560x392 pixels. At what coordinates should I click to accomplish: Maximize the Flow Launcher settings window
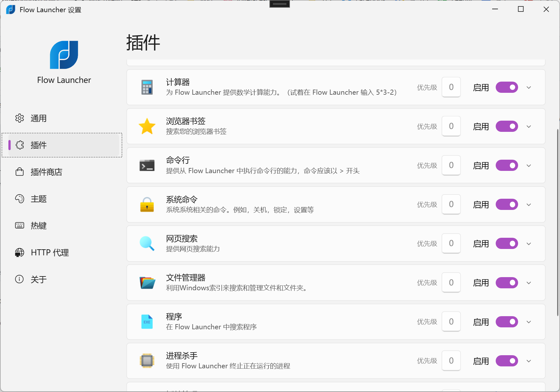point(521,9)
